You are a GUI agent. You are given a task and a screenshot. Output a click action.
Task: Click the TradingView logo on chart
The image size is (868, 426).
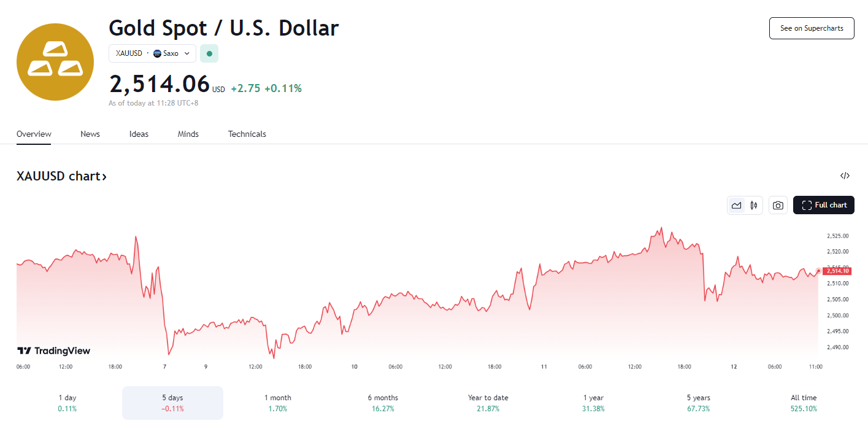click(54, 350)
